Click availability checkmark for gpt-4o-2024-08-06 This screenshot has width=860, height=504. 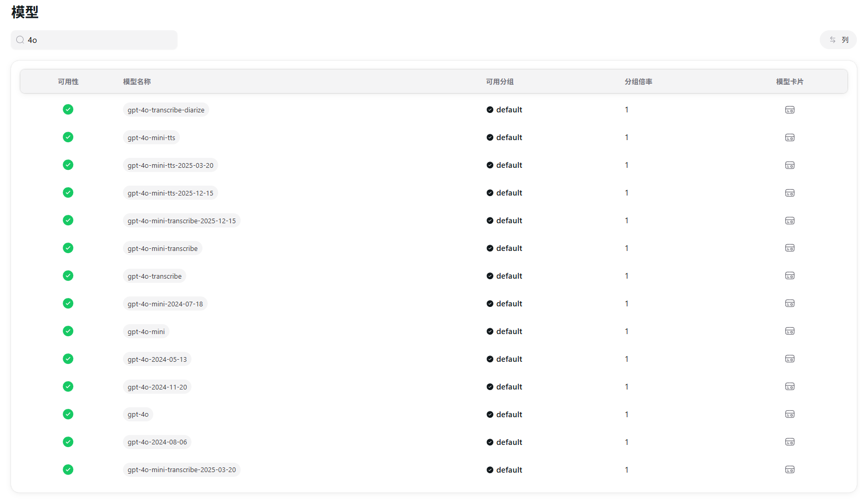click(68, 442)
